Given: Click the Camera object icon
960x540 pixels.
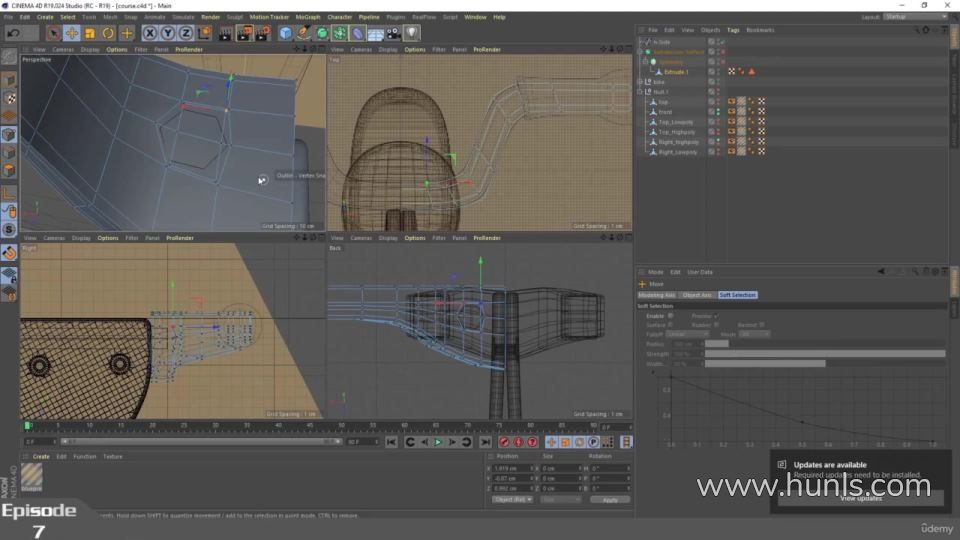Looking at the screenshot, I should point(394,33).
